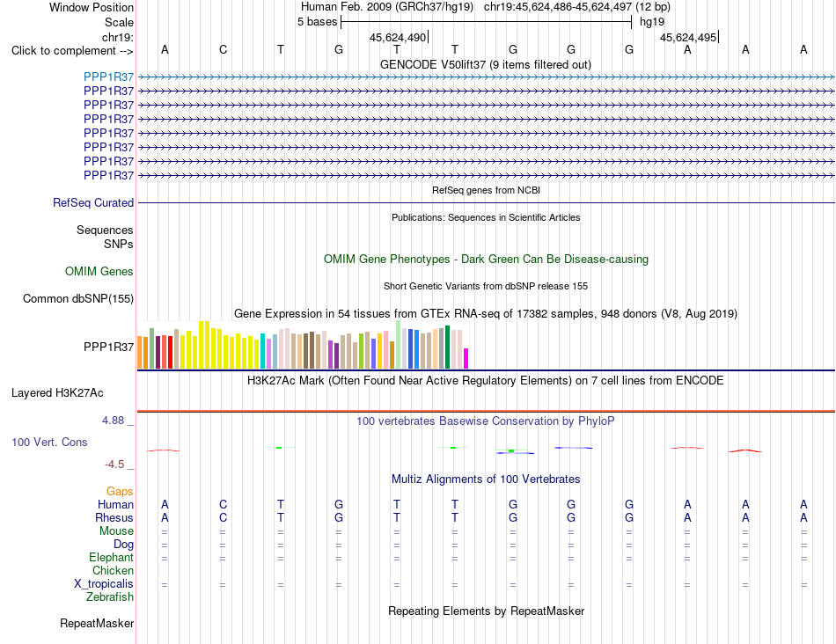This screenshot has height=644, width=836.
Task: Click the Window Position label
Action: pyautogui.click(x=92, y=7)
